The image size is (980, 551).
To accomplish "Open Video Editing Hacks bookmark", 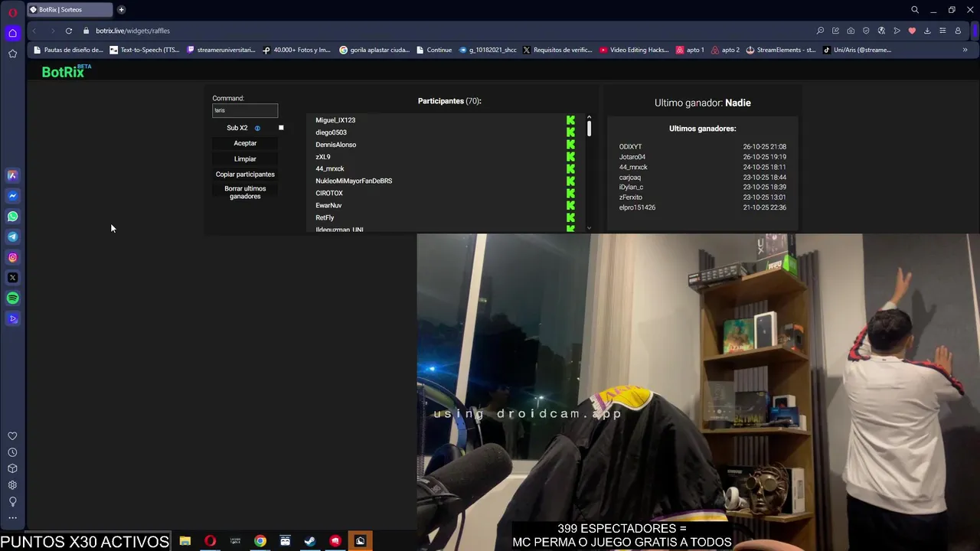I will click(635, 50).
